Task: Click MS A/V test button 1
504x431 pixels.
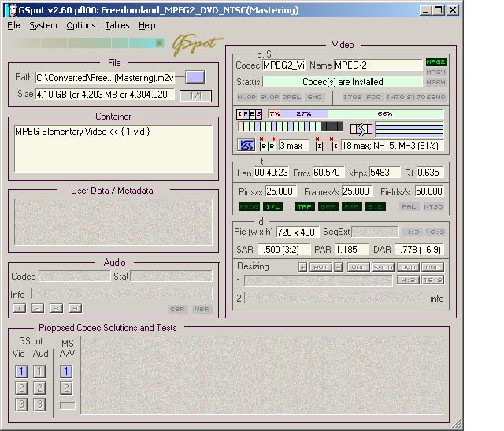Action: [66, 371]
